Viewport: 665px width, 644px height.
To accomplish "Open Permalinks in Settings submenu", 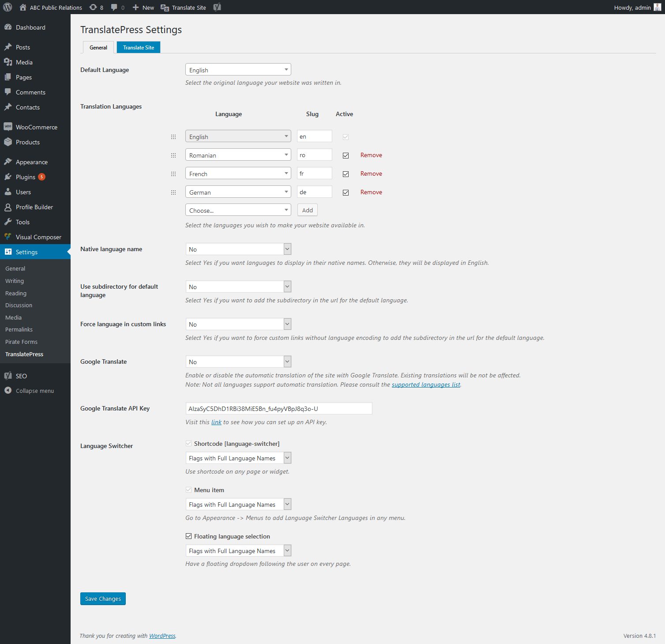I will tap(19, 330).
